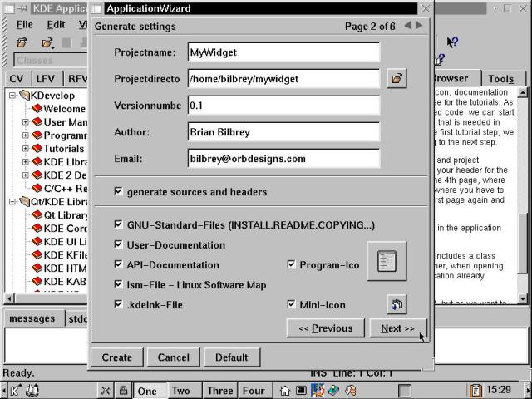
Task: Click the Mini-Icon chooser button
Action: coord(397,305)
